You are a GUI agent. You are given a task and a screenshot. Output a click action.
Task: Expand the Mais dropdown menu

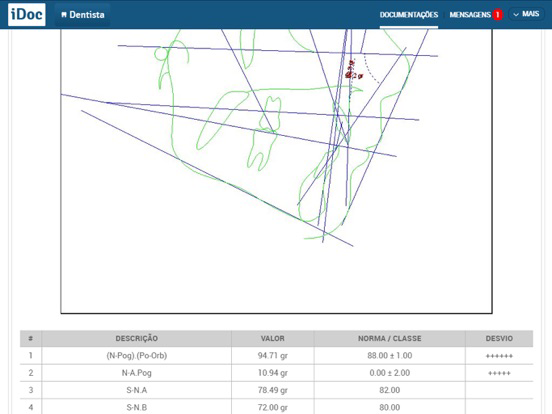click(526, 14)
